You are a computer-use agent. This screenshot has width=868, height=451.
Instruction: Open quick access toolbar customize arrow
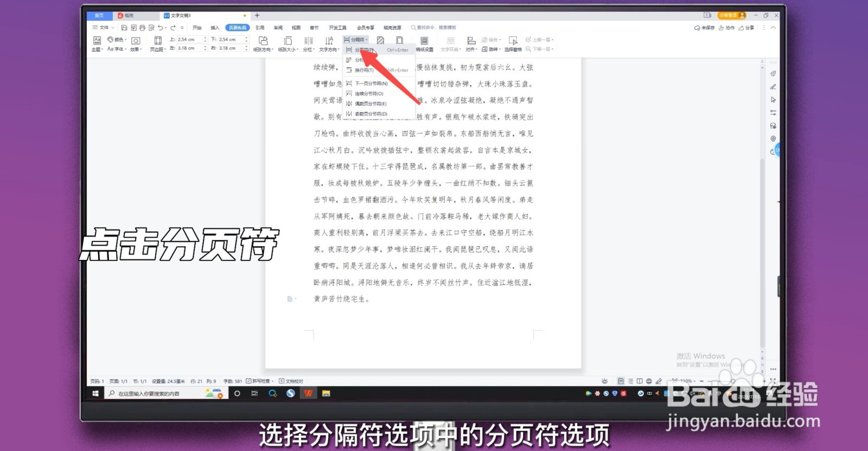pyautogui.click(x=182, y=28)
